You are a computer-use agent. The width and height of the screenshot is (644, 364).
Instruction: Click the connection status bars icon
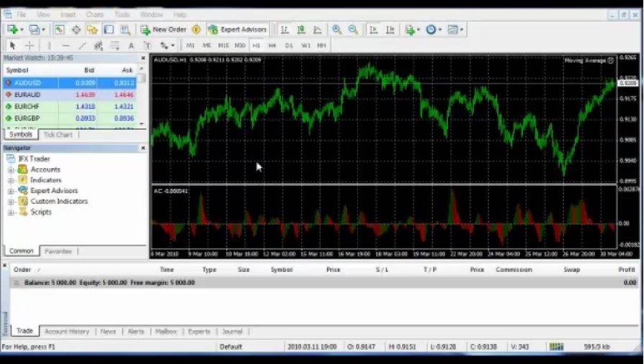[x=557, y=347]
